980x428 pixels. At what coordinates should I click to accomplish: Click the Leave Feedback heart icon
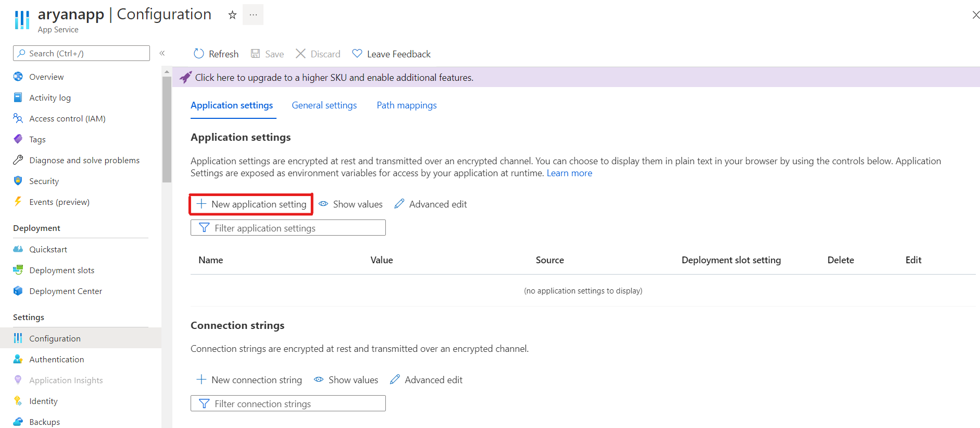coord(357,54)
